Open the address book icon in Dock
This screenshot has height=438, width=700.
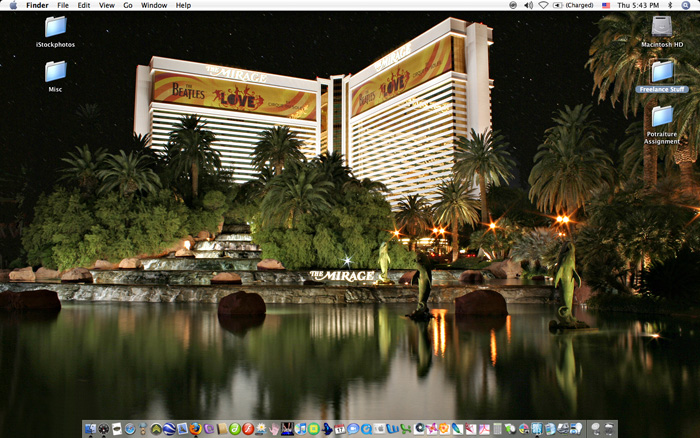click(x=223, y=429)
